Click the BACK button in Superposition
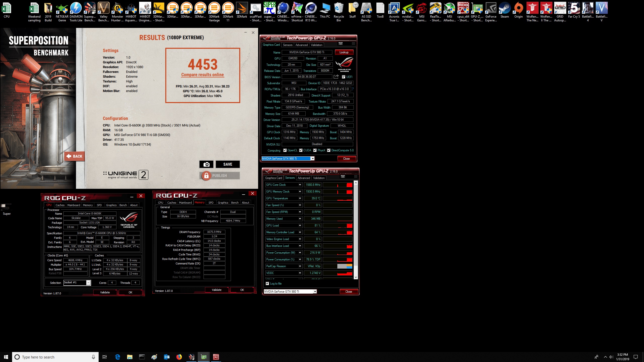The height and width of the screenshot is (362, 644). point(75,156)
